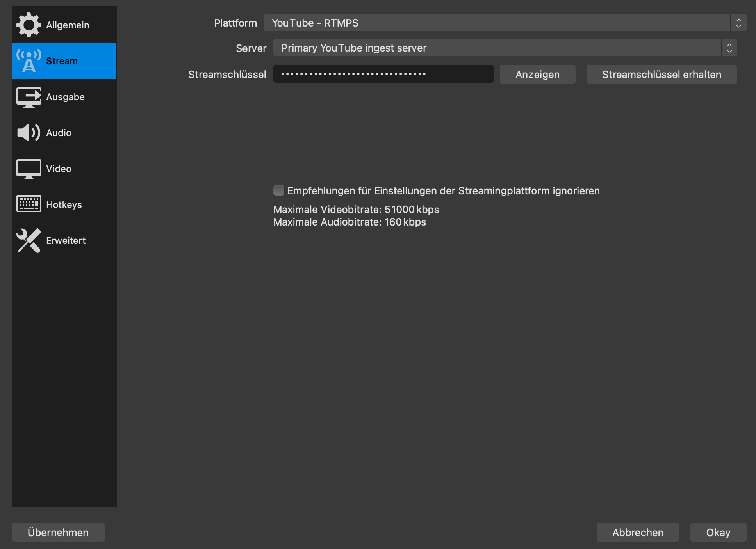Click the Anzeigen button
The height and width of the screenshot is (549, 756).
537,74
